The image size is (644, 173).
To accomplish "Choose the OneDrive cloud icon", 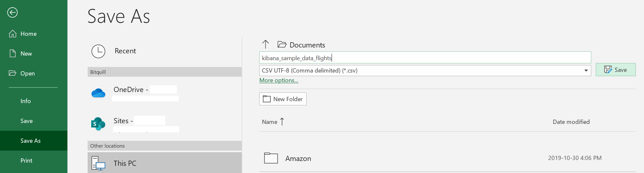I will [x=98, y=93].
